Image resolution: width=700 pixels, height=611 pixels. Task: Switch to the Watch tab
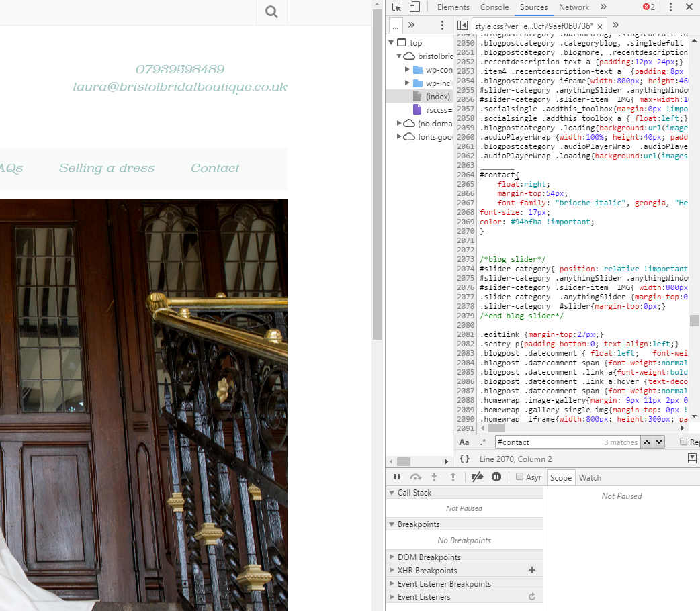click(590, 478)
